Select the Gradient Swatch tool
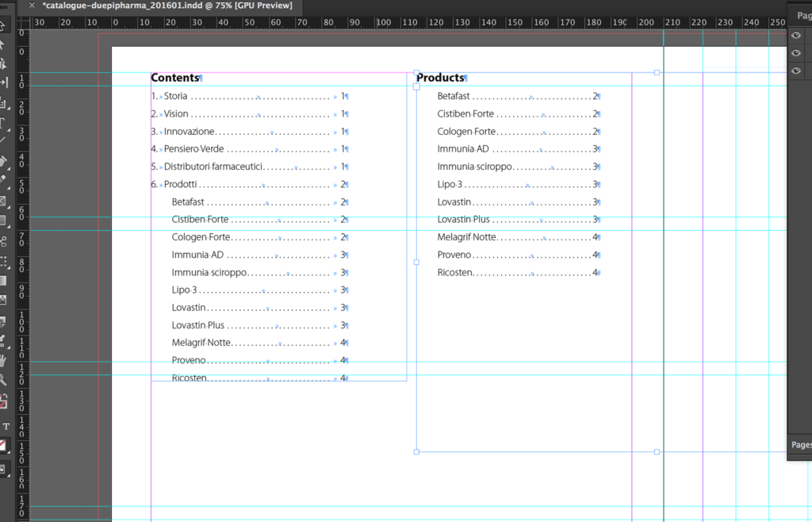This screenshot has height=522, width=812. (x=3, y=281)
